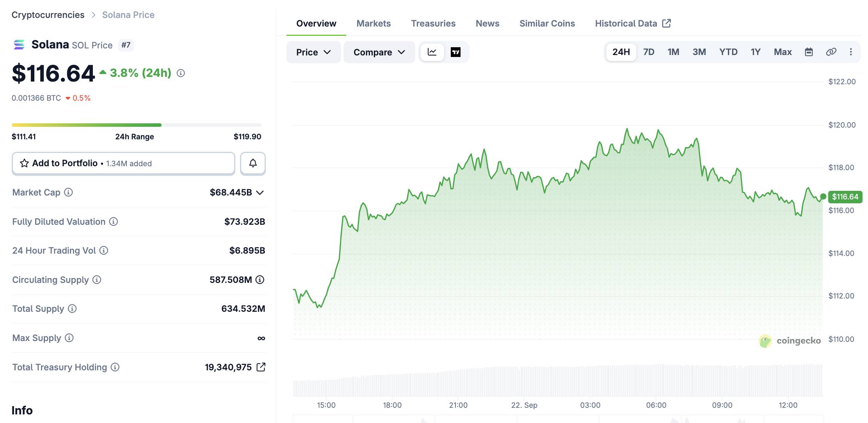
Task: Select the 3M time range
Action: (x=699, y=52)
